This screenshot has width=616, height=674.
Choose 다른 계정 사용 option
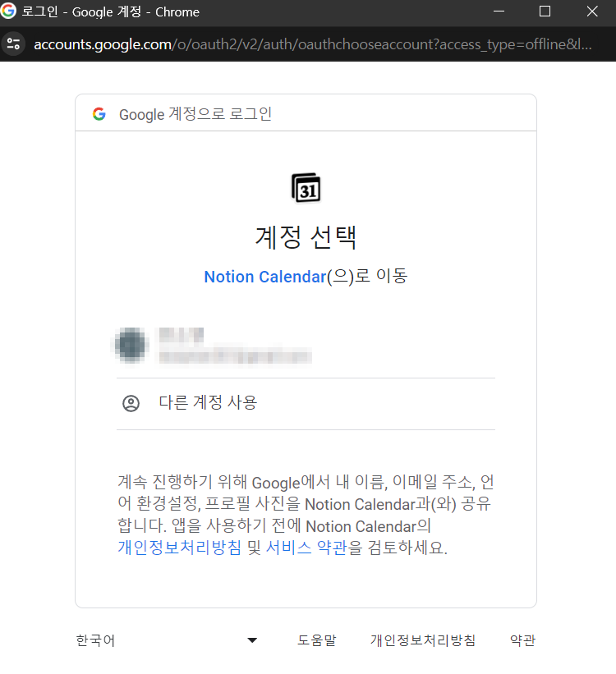point(306,404)
